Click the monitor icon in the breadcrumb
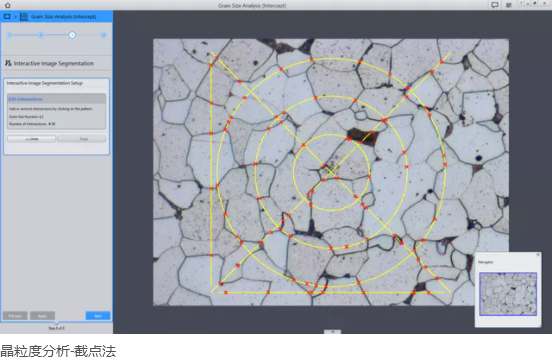Screen dimensions: 552x360 point(7,17)
